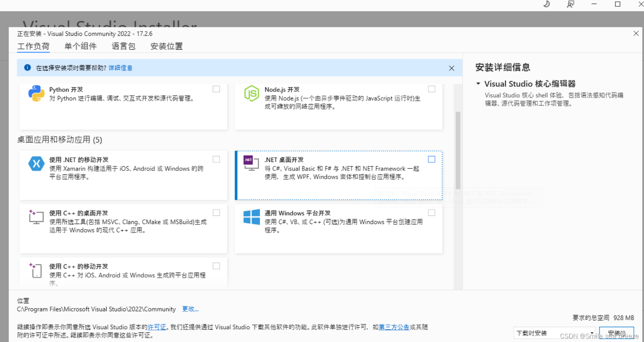Select the 使用 C++ 的桌面开发 card title
644x342 pixels.
click(79, 213)
